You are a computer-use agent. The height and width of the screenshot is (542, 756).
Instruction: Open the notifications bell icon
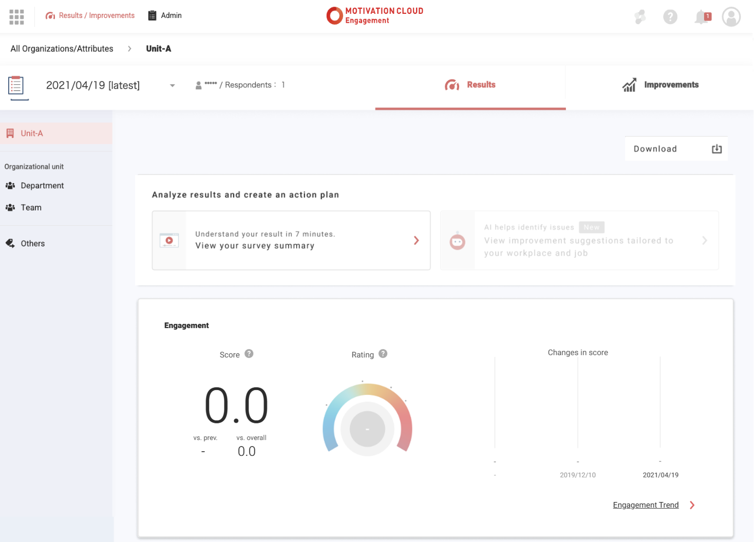click(x=702, y=17)
